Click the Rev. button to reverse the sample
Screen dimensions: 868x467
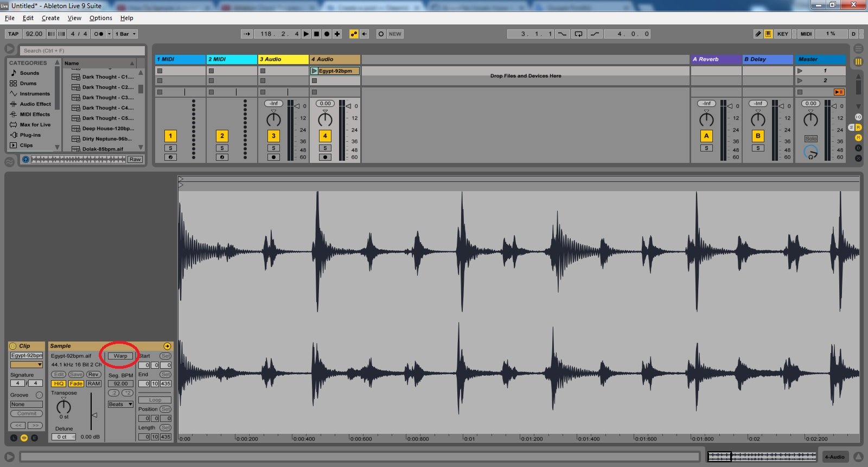pyautogui.click(x=93, y=375)
